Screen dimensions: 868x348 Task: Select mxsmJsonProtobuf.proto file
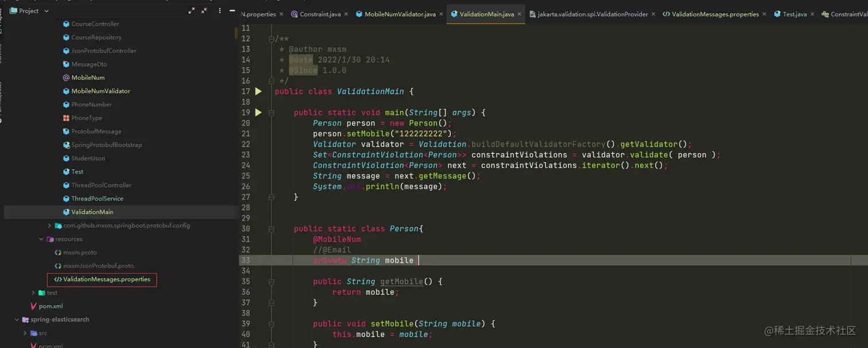point(98,266)
